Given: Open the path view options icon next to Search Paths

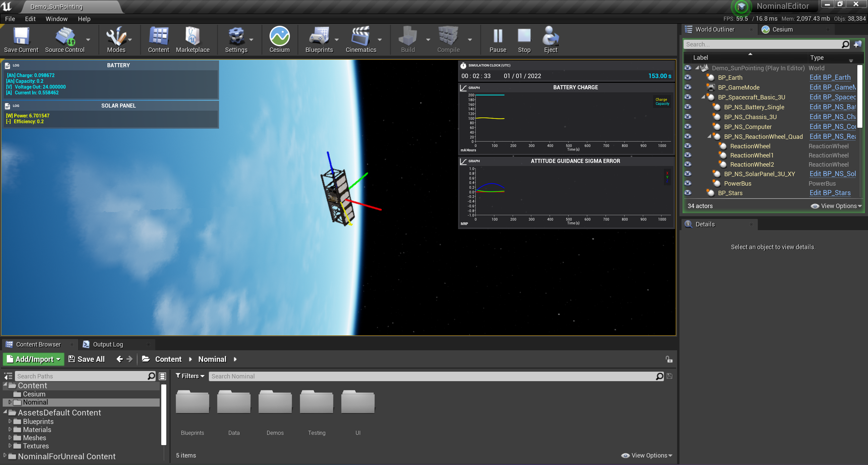Looking at the screenshot, I should tap(162, 376).
